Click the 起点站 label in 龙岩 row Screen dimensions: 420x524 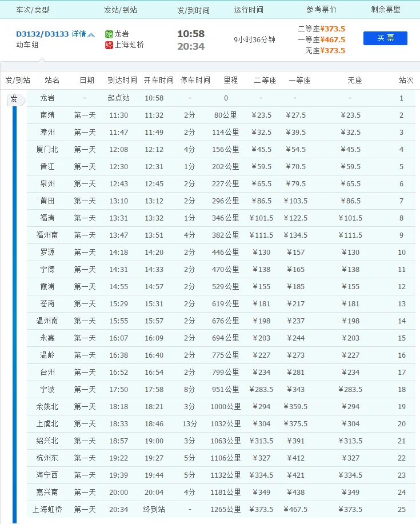[119, 98]
